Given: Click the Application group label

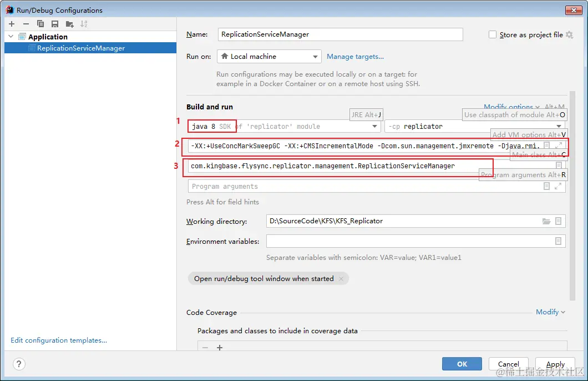Looking at the screenshot, I should tap(48, 37).
